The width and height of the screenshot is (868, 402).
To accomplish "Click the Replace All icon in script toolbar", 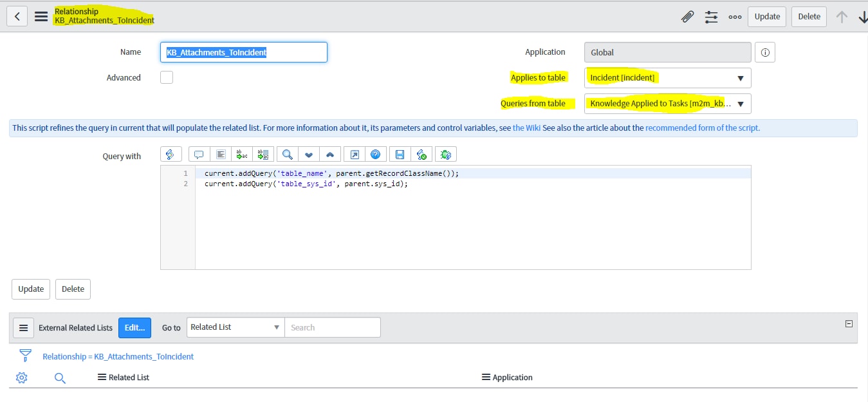I will pyautogui.click(x=264, y=155).
